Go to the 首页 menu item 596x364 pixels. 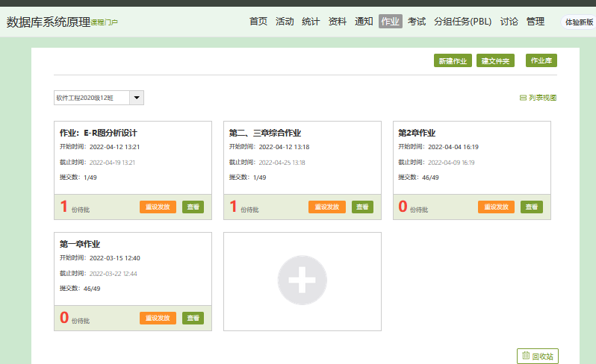(x=258, y=22)
